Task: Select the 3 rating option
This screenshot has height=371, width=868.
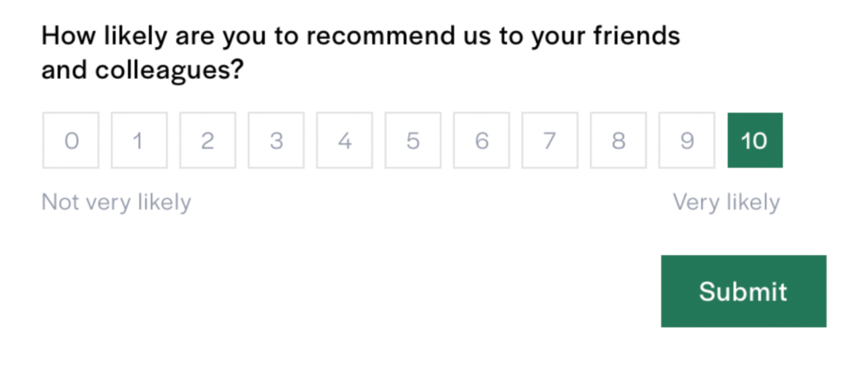Action: coord(275,141)
